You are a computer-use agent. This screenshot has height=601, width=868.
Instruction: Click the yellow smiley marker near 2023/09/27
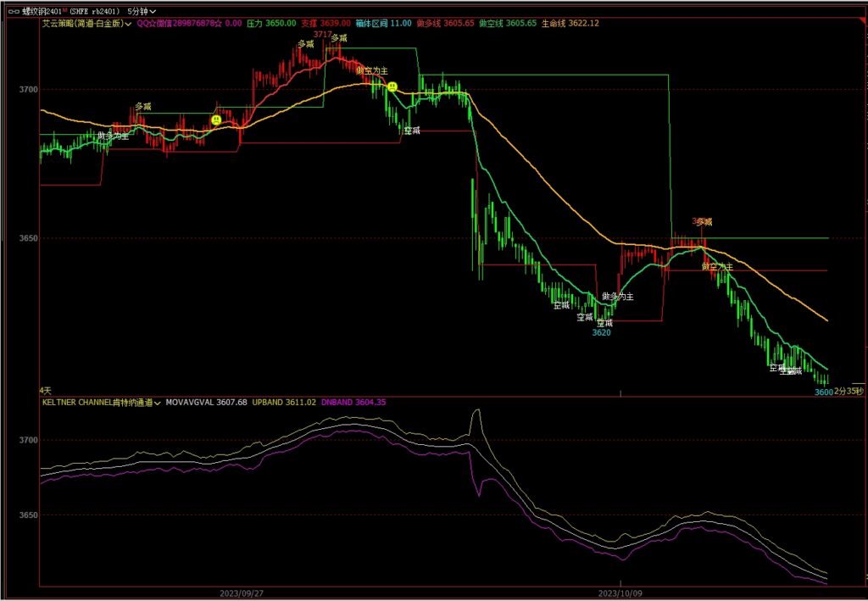pyautogui.click(x=216, y=120)
